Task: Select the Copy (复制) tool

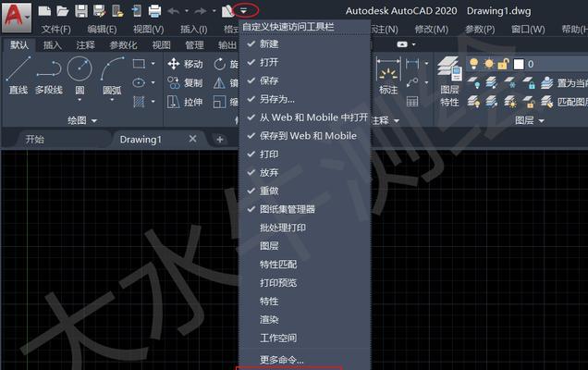Action: pos(185,82)
